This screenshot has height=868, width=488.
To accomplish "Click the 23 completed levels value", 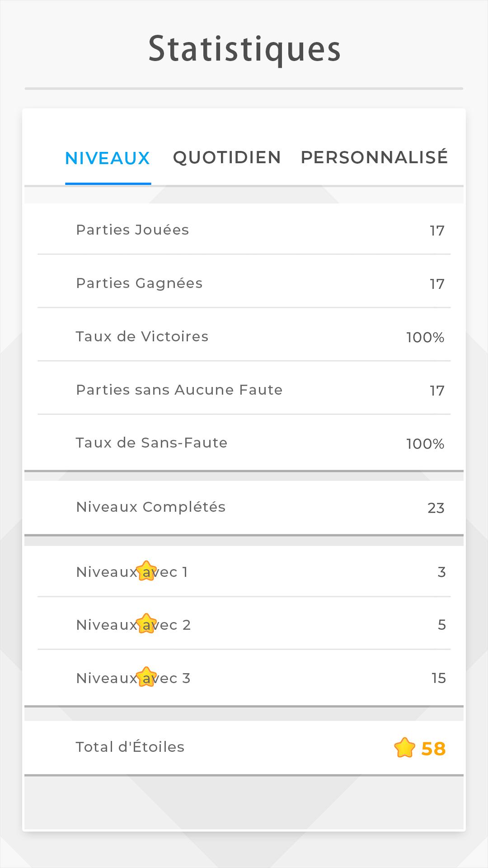I will (436, 508).
